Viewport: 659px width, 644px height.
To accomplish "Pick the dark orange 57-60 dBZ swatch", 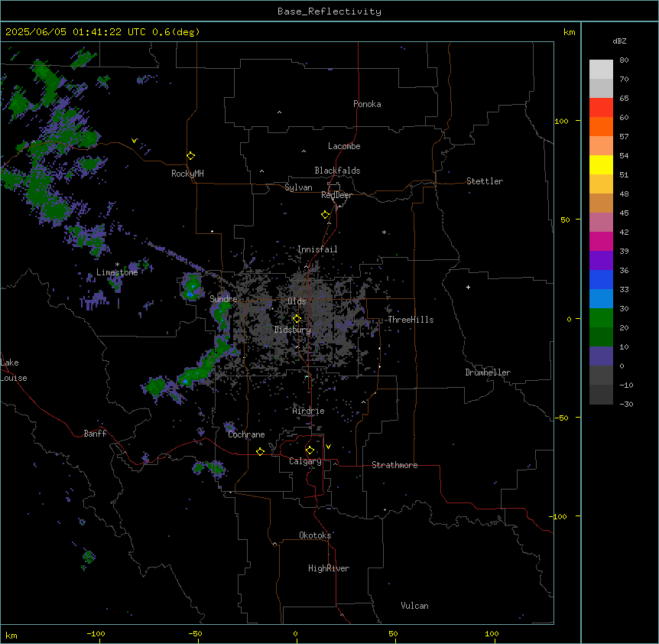I will [x=601, y=126].
